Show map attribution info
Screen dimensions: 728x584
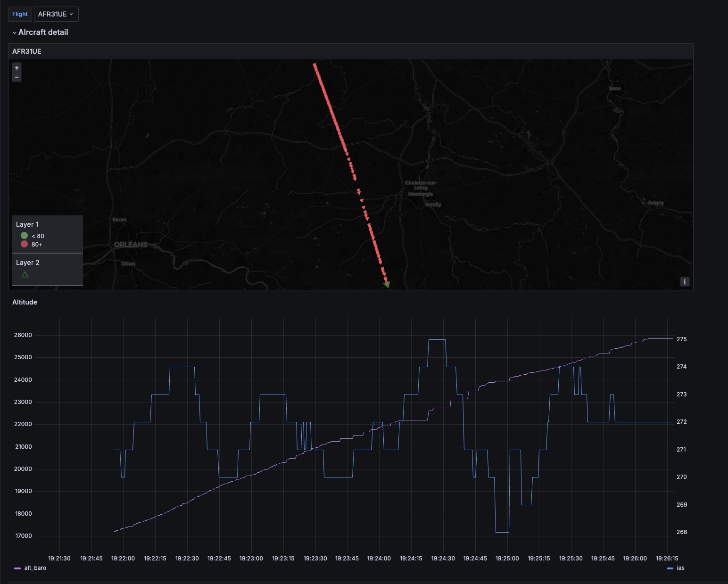[685, 282]
